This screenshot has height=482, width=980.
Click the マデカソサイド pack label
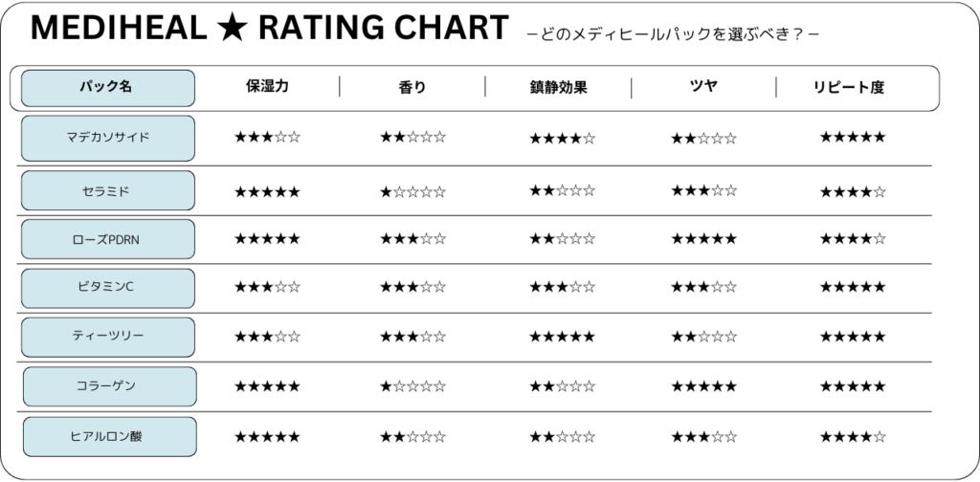108,138
